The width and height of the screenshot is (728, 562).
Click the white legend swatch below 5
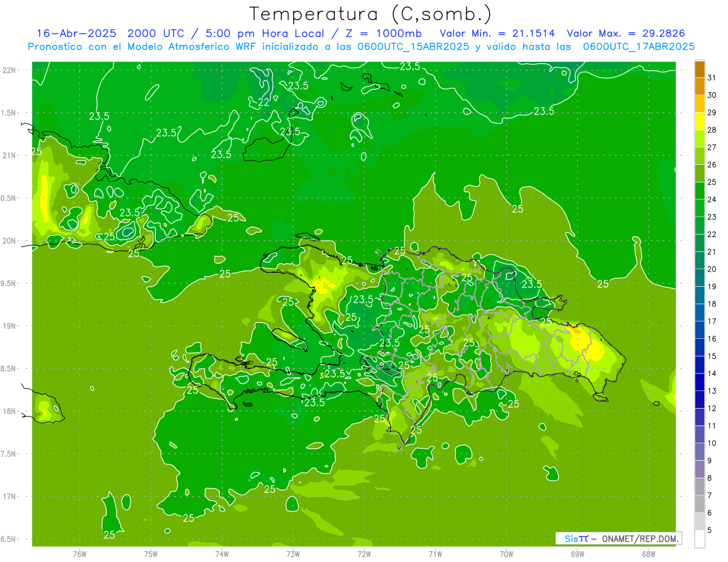coord(699,539)
